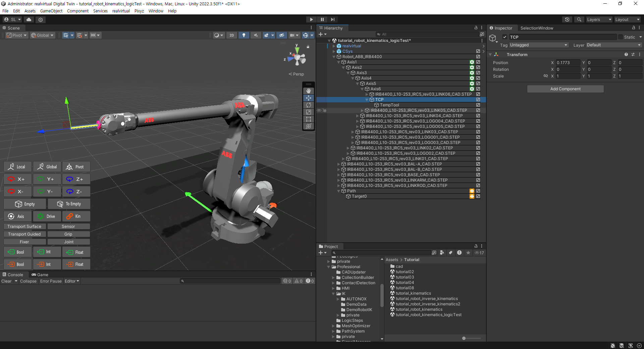This screenshot has width=644, height=349.
Task: Click the X+ rotation button
Action: [18, 179]
